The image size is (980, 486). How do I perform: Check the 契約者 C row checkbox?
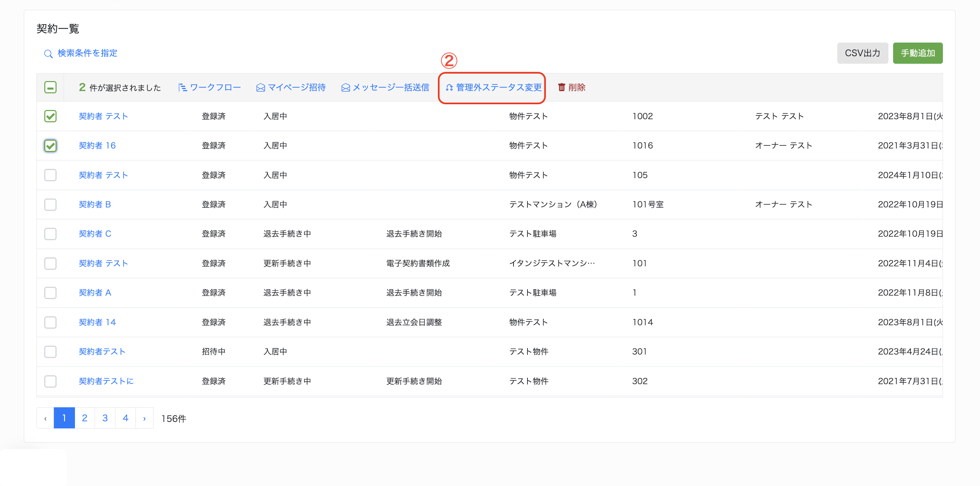50,234
